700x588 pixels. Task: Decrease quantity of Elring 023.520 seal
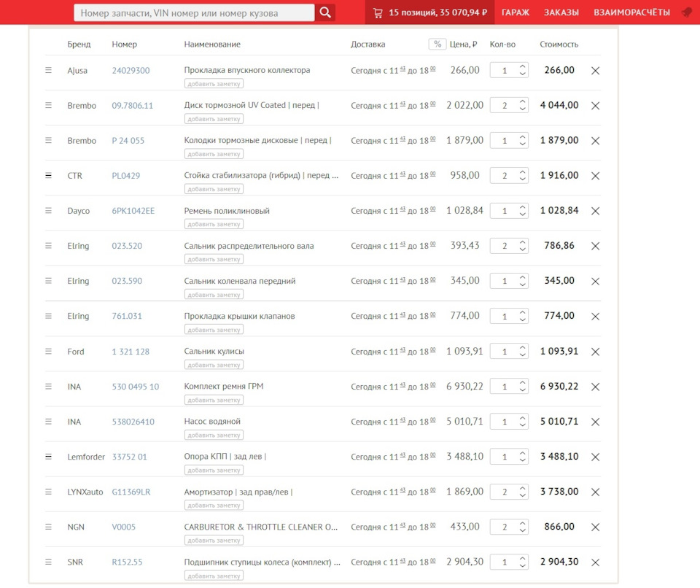(x=522, y=249)
